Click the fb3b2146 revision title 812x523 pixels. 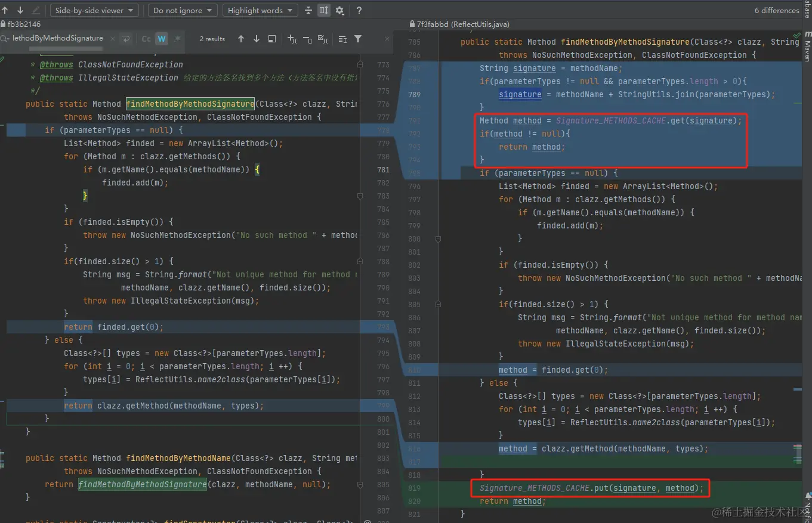(x=24, y=24)
